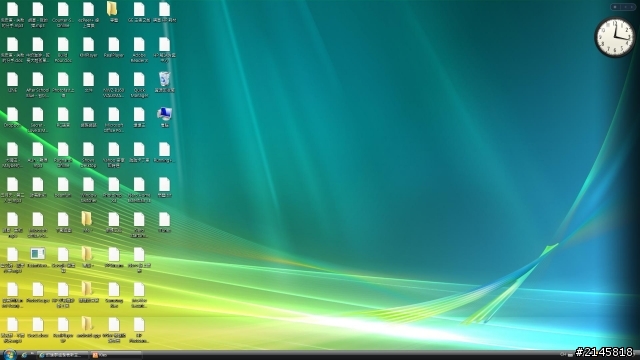
Task: Open the Windows Start menu orb
Action: [x=9, y=355]
